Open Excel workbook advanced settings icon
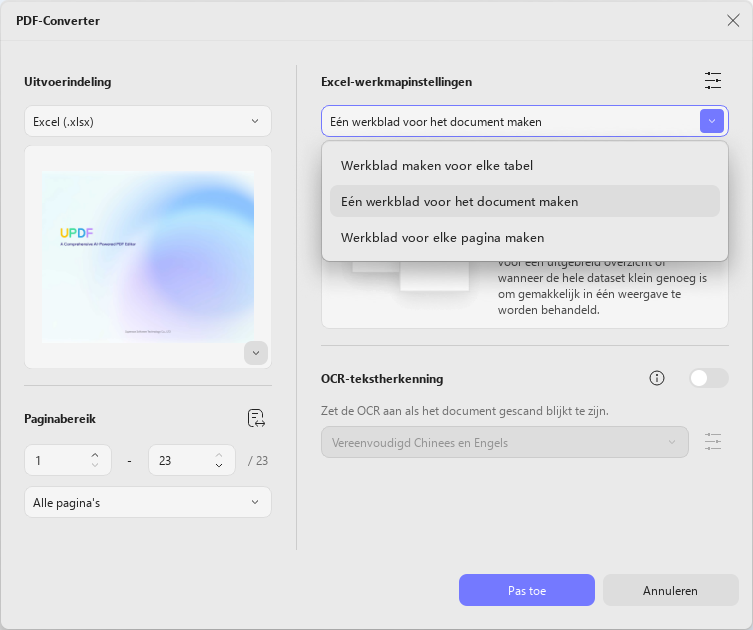Image resolution: width=753 pixels, height=630 pixels. click(713, 81)
